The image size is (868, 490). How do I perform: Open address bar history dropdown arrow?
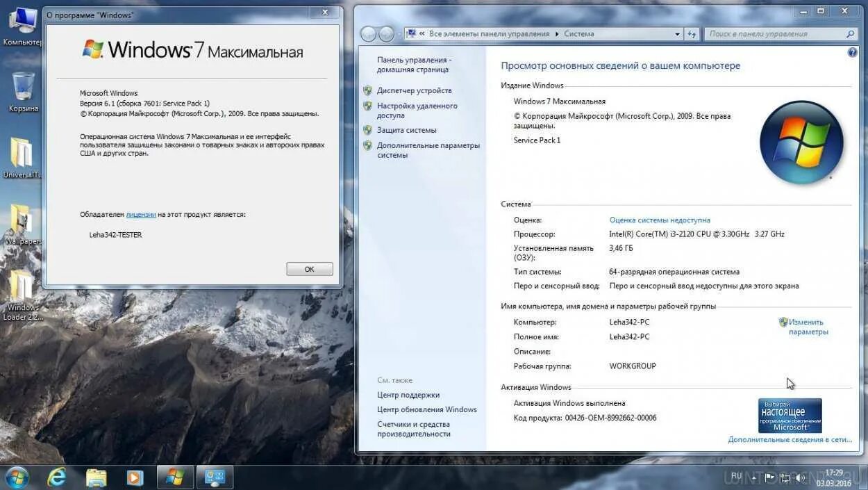click(678, 34)
